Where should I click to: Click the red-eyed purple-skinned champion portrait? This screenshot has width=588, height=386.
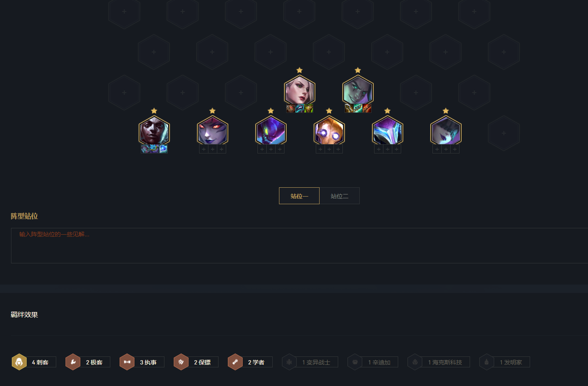[213, 131]
